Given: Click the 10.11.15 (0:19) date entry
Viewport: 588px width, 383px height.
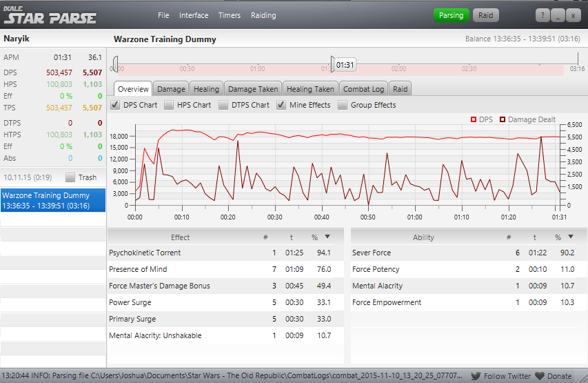Looking at the screenshot, I should point(28,177).
